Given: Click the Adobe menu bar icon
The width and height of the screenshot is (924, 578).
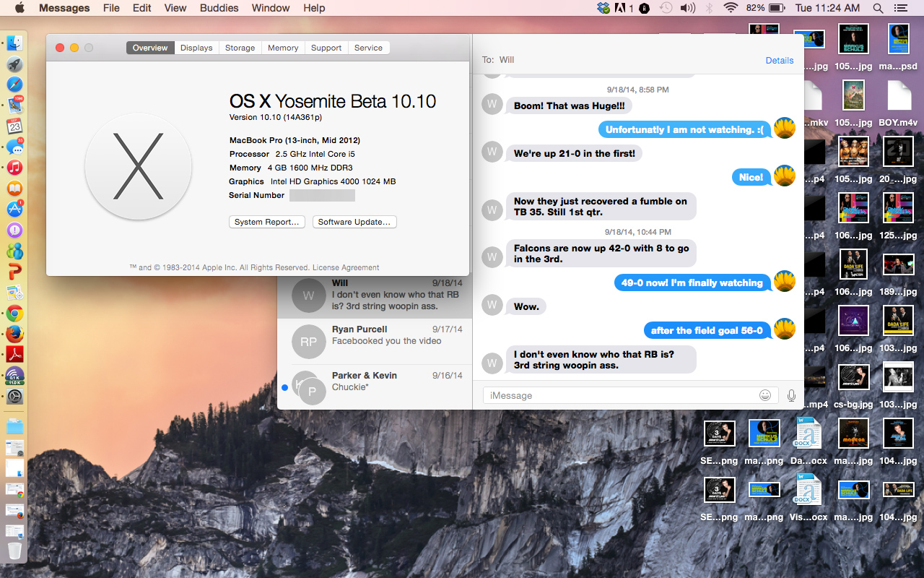Looking at the screenshot, I should click(x=624, y=8).
